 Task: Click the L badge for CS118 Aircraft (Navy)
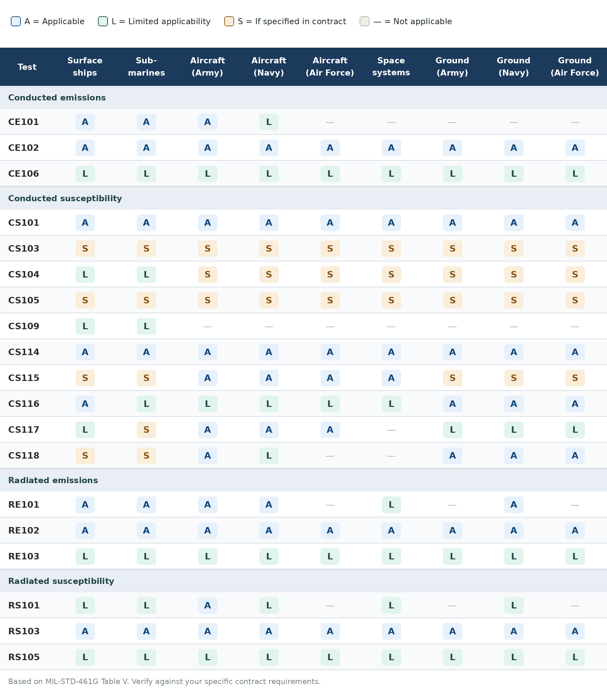(x=269, y=456)
